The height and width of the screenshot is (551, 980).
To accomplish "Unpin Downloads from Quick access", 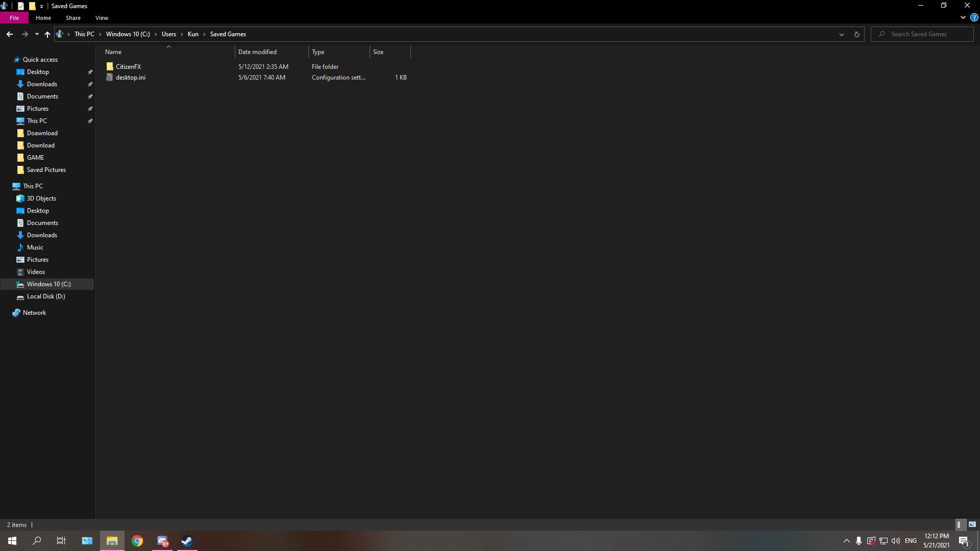I will coord(90,84).
